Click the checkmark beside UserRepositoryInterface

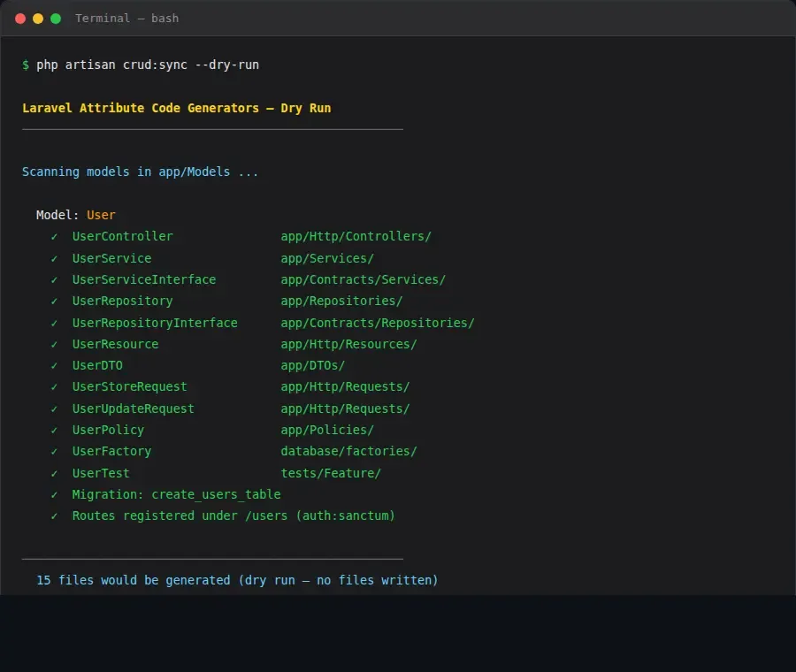54,323
